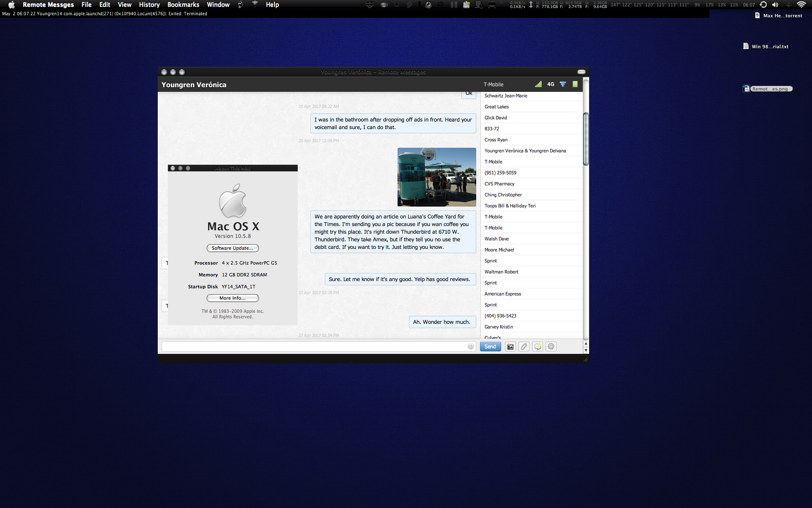Open the Apple menu

click(11, 5)
